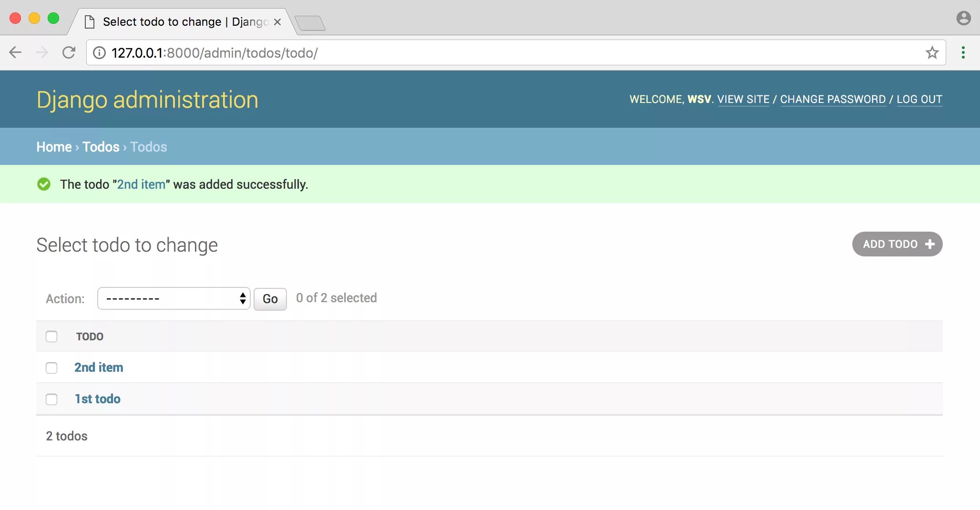
Task: Minimize the window with yellow button
Action: click(x=34, y=18)
